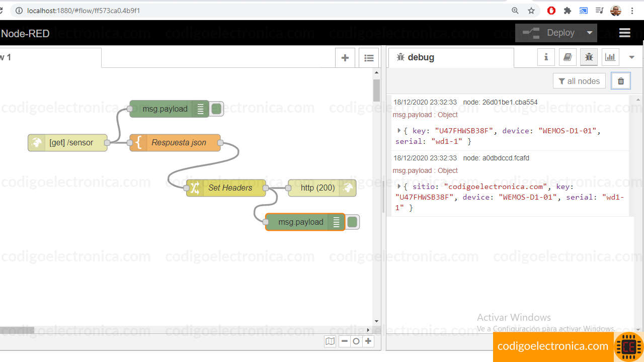Click node id a0dbdccd.fcafd link
644x362 pixels.
tap(496, 158)
